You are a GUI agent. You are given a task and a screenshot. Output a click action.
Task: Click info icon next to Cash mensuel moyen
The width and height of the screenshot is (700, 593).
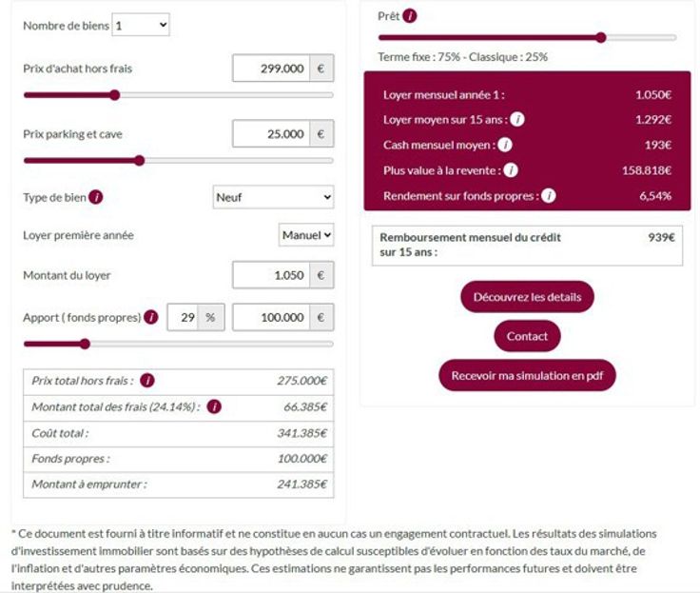click(505, 145)
